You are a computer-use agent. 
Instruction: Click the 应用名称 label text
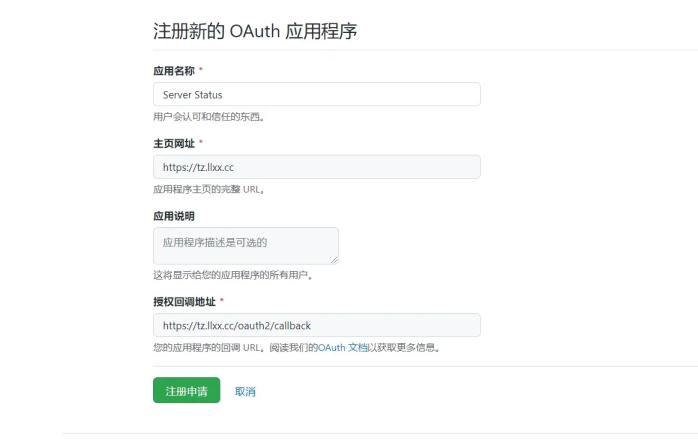point(174,71)
